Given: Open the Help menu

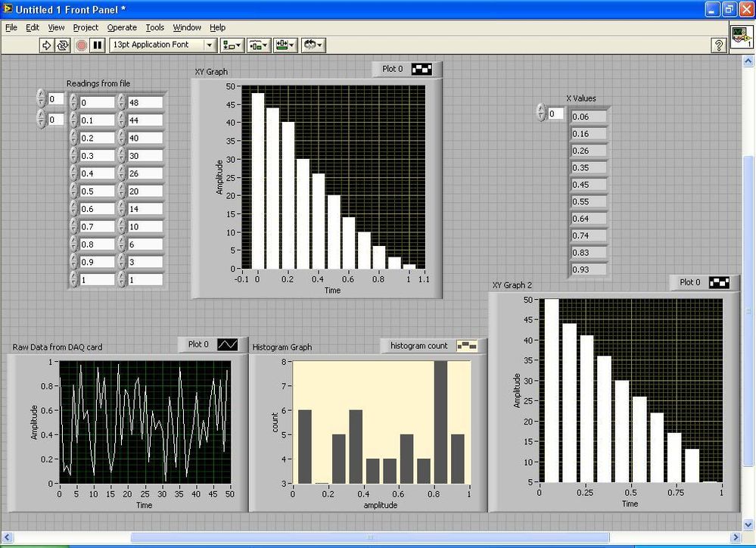Looking at the screenshot, I should [217, 27].
